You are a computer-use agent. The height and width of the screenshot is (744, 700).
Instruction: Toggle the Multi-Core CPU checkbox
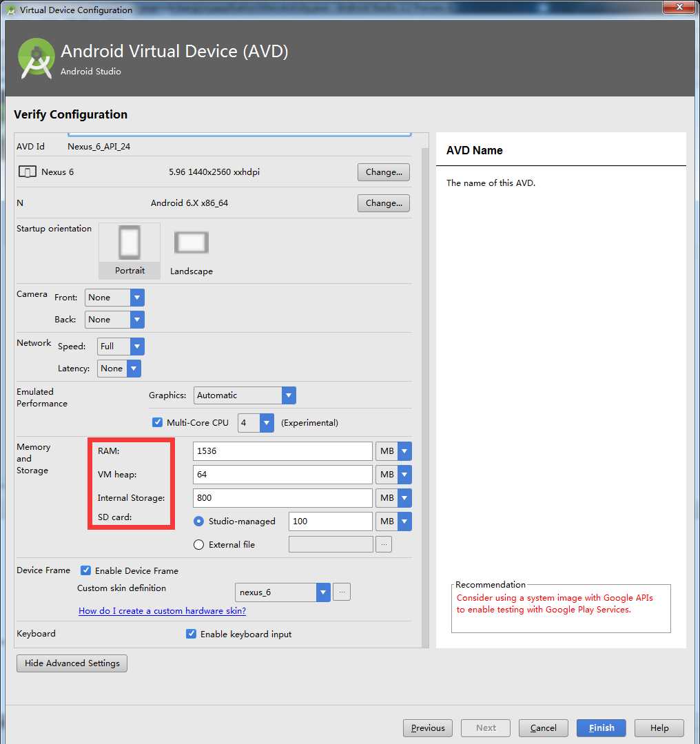coord(157,422)
